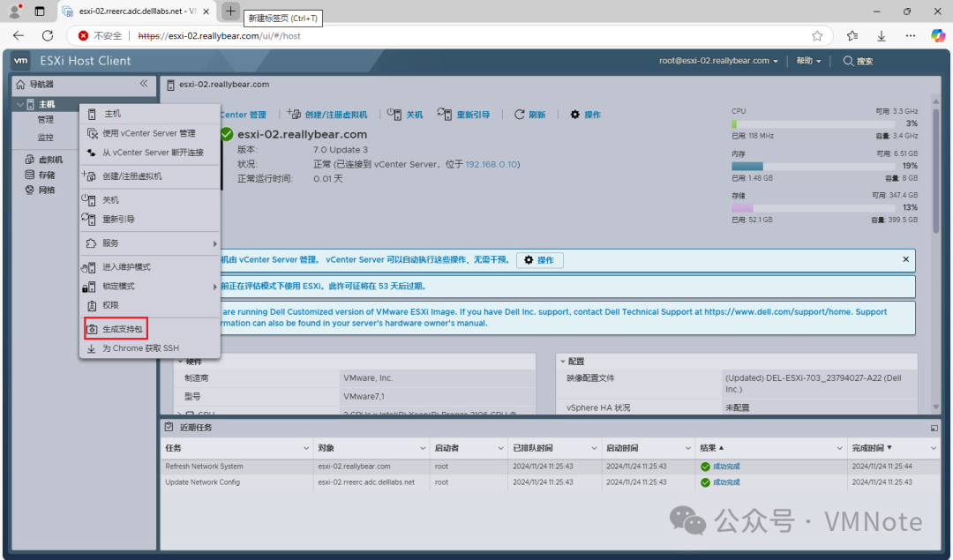This screenshot has height=560, width=953.
Task: Choose 关机 in the context menu
Action: 150,200
